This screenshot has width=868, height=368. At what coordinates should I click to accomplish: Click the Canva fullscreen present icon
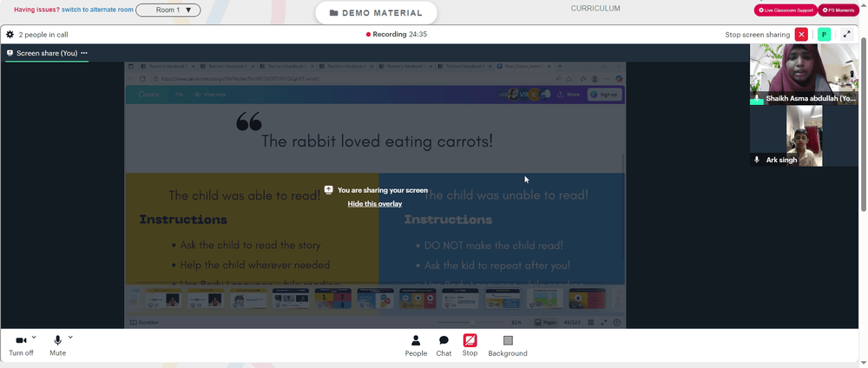tap(604, 323)
